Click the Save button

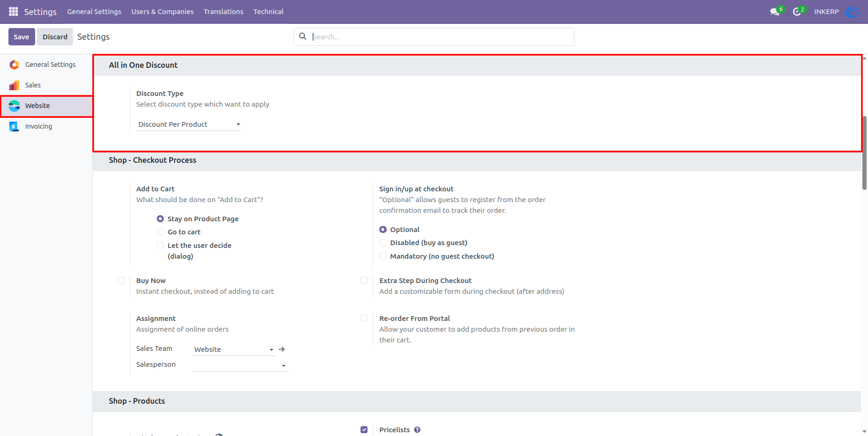click(x=22, y=36)
